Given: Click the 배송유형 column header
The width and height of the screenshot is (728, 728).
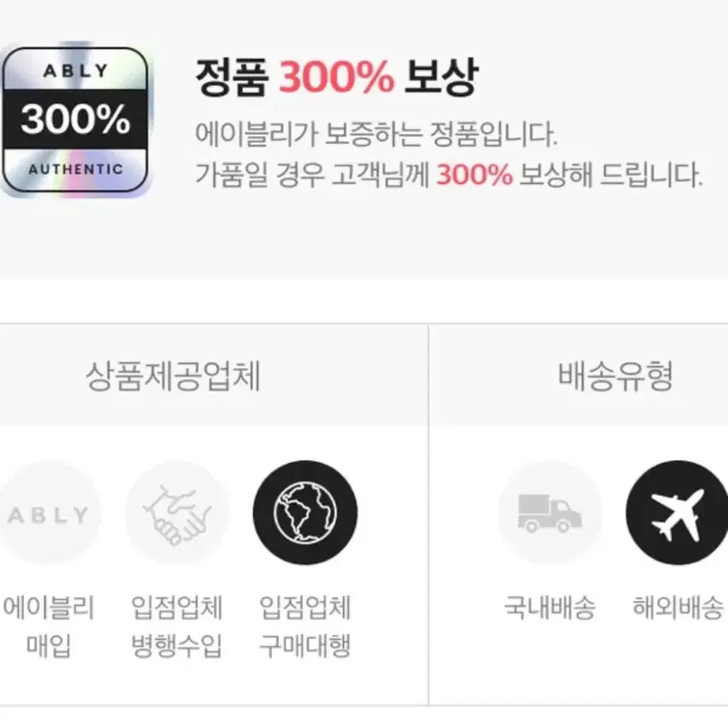Looking at the screenshot, I should click(615, 375).
